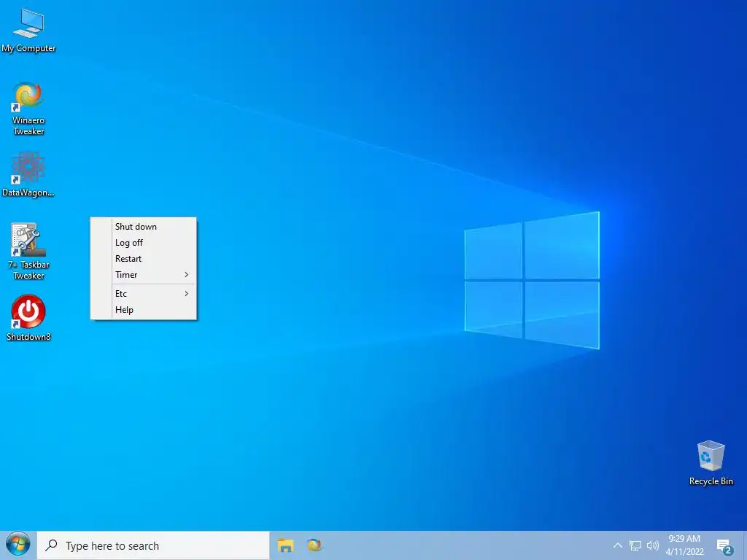Select the DataWagon desktop shortcut
The height and width of the screenshot is (560, 747).
tap(28, 174)
